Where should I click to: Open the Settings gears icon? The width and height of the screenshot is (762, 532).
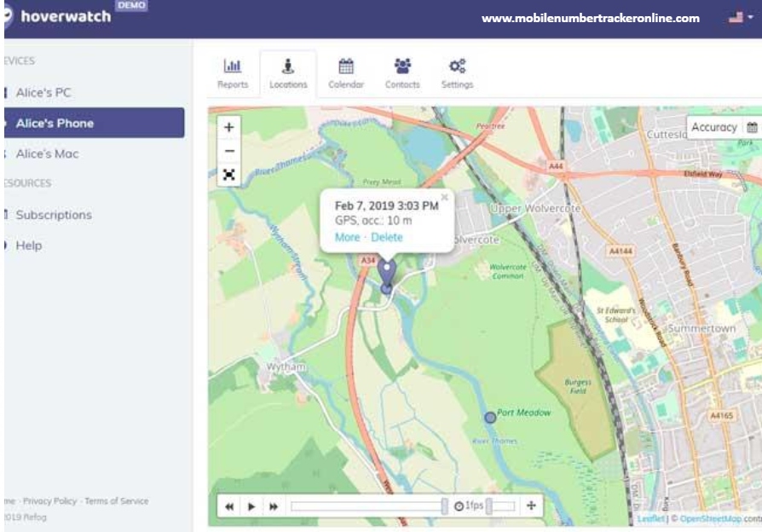(x=457, y=74)
